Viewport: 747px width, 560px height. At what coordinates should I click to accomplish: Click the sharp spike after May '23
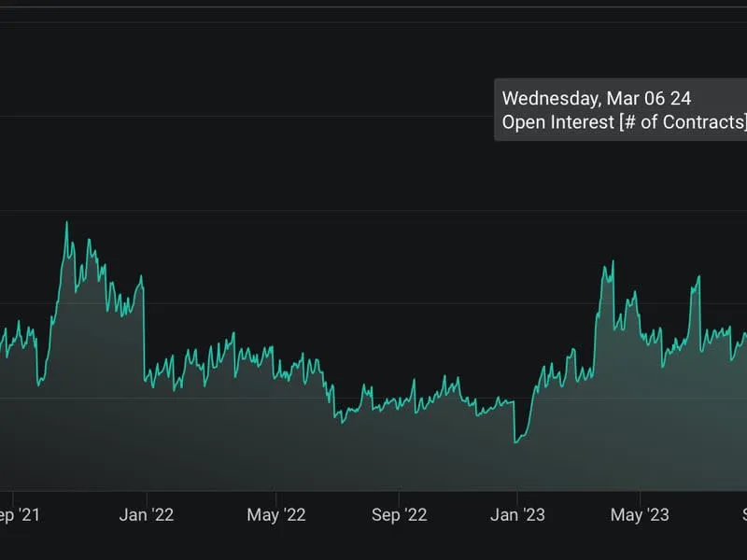point(698,277)
